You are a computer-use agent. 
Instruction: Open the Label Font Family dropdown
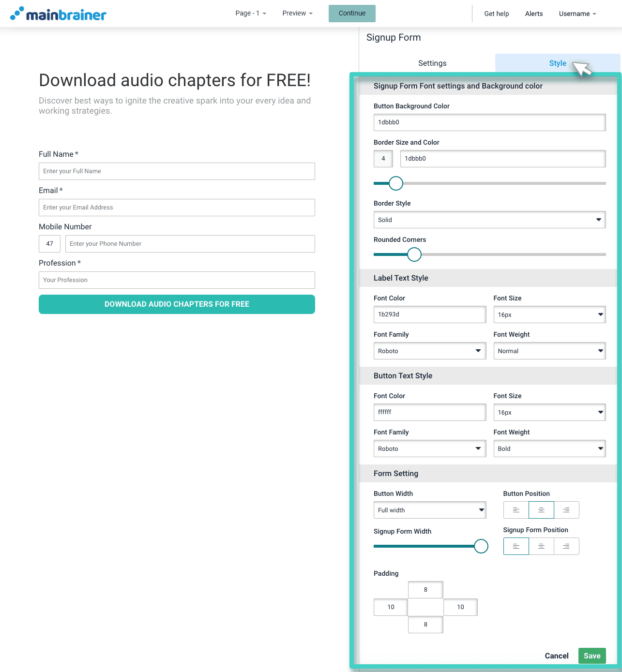pyautogui.click(x=429, y=351)
